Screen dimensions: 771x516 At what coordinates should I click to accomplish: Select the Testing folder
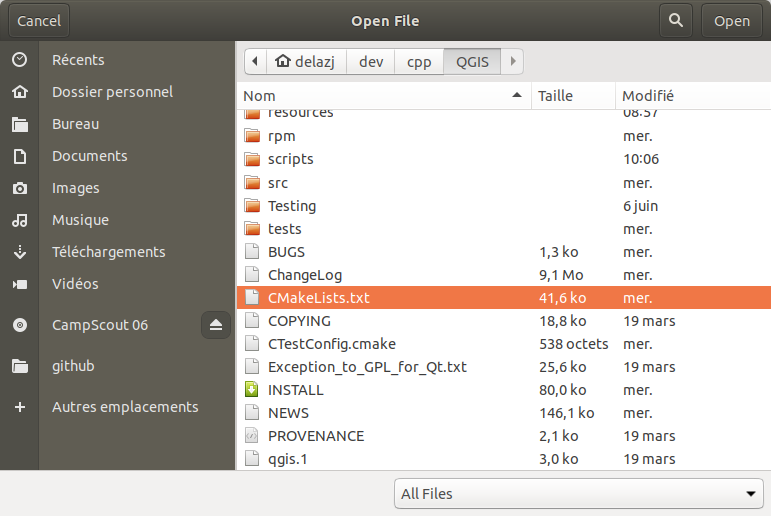click(x=292, y=206)
